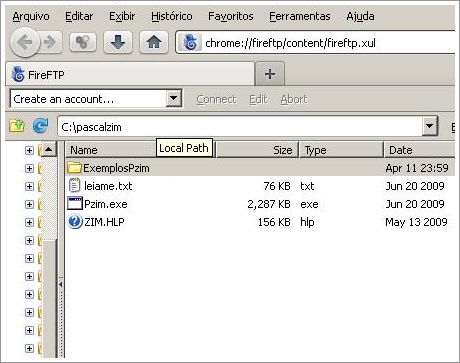
Task: Sort files by the Type column header
Action: coord(341,150)
